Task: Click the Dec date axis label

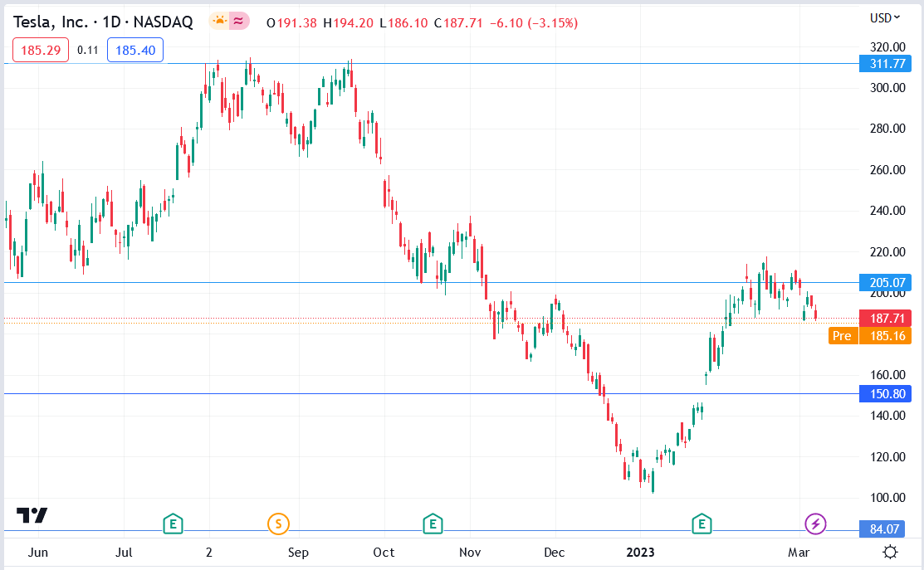Action: [554, 553]
